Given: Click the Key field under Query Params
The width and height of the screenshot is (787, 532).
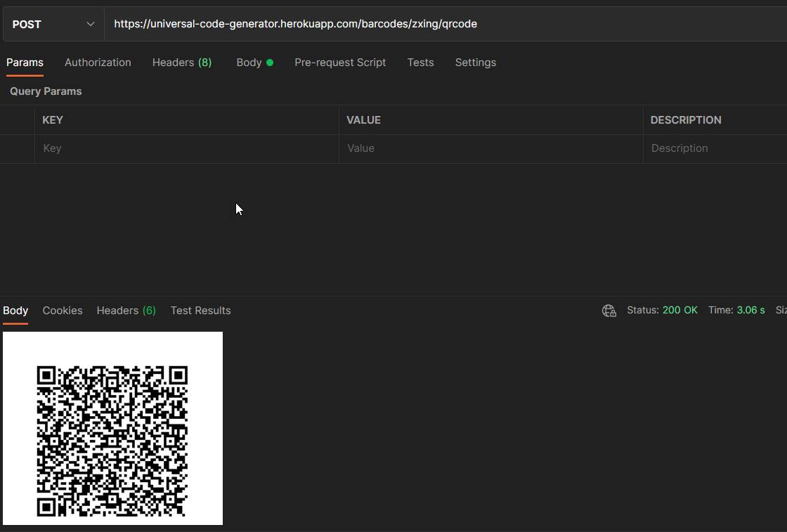Looking at the screenshot, I should point(186,148).
